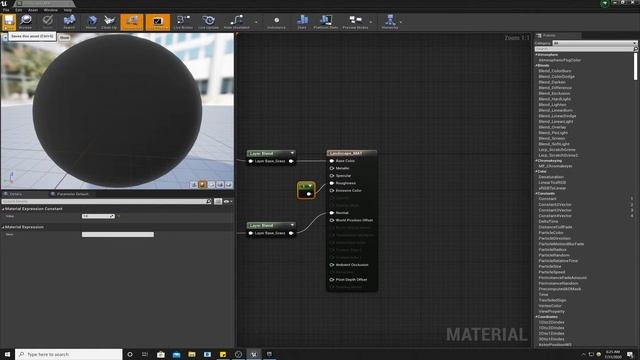The height and width of the screenshot is (360, 640).
Task: Click the Preview Nodes toolbar icon
Action: click(355, 22)
